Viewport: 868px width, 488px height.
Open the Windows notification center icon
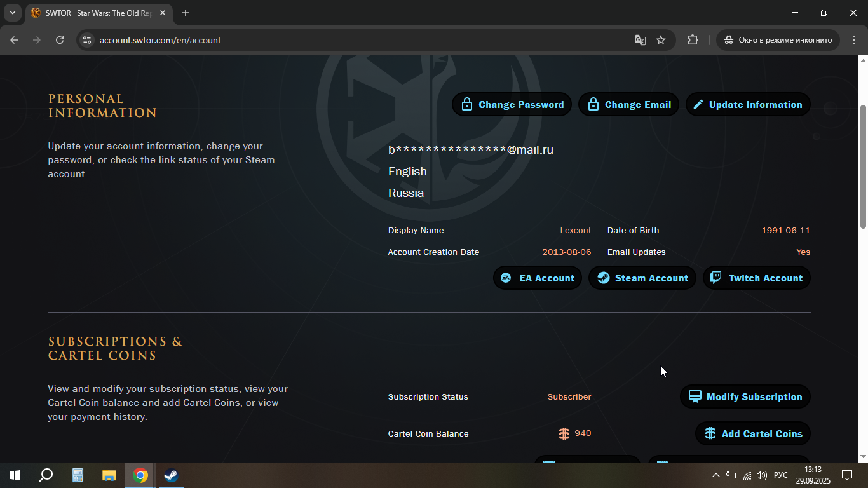(x=847, y=475)
